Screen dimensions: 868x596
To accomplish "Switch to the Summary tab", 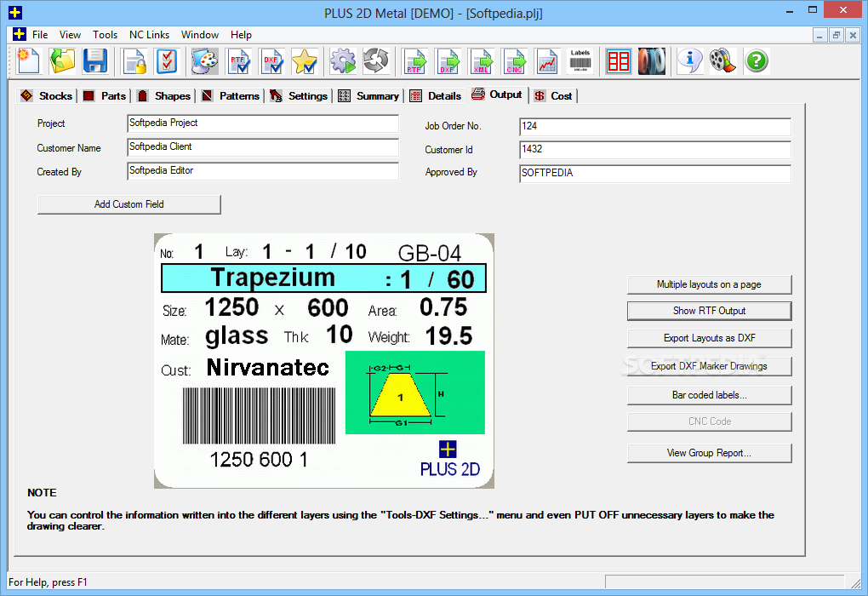I will (368, 96).
